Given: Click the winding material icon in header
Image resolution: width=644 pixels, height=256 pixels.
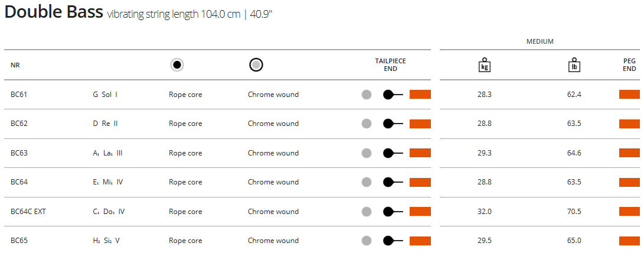Looking at the screenshot, I should 256,65.
